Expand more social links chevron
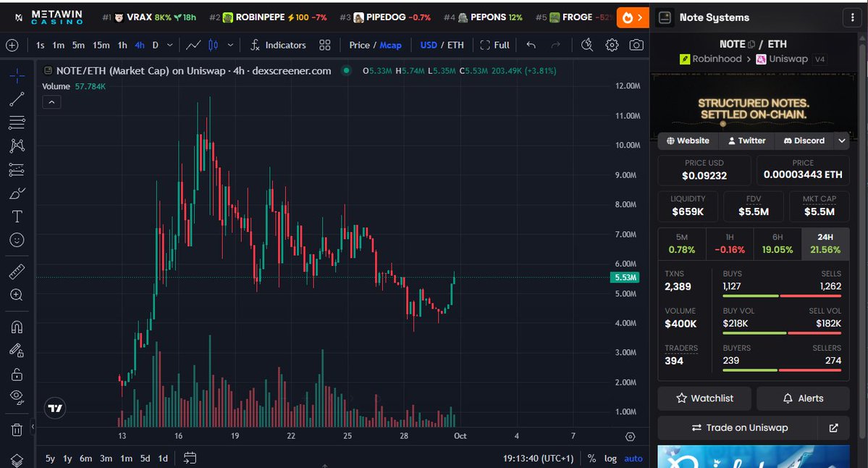 click(842, 141)
